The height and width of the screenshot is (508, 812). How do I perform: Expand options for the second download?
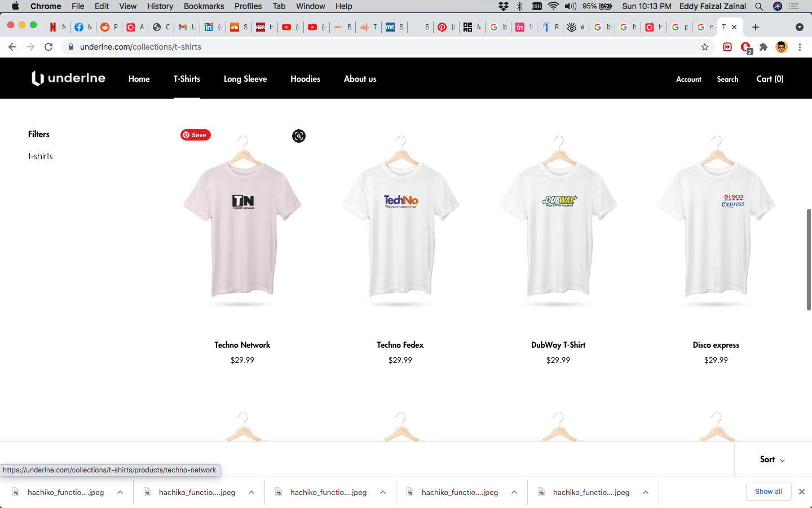(251, 492)
